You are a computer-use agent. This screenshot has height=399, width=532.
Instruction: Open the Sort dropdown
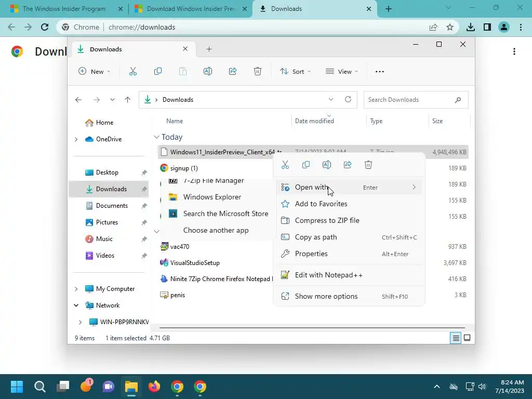pyautogui.click(x=295, y=72)
